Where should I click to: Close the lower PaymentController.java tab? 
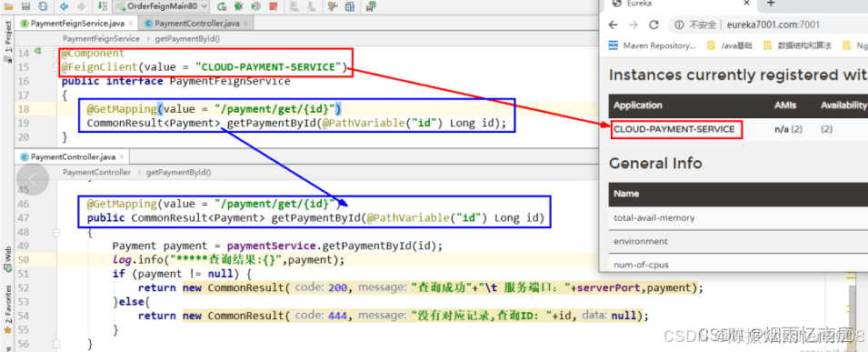coord(121,156)
